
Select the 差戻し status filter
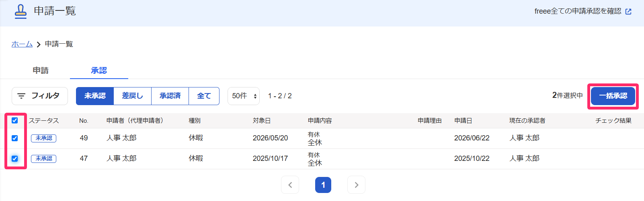tap(132, 96)
